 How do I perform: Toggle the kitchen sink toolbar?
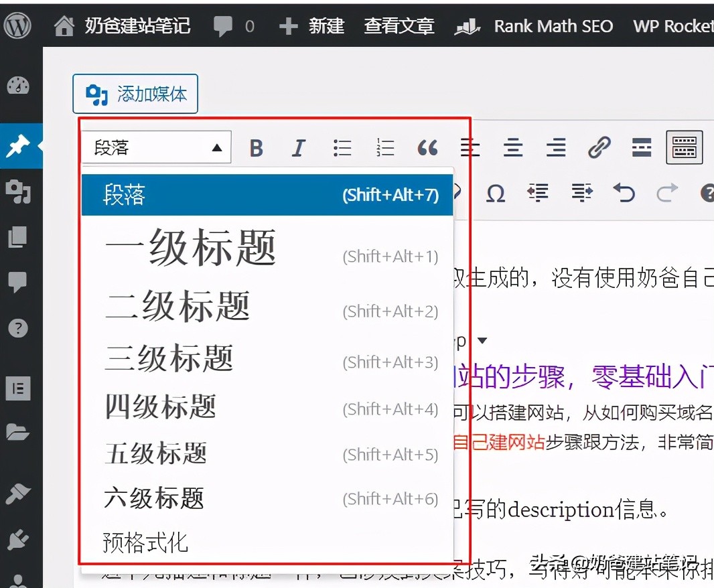[x=684, y=147]
